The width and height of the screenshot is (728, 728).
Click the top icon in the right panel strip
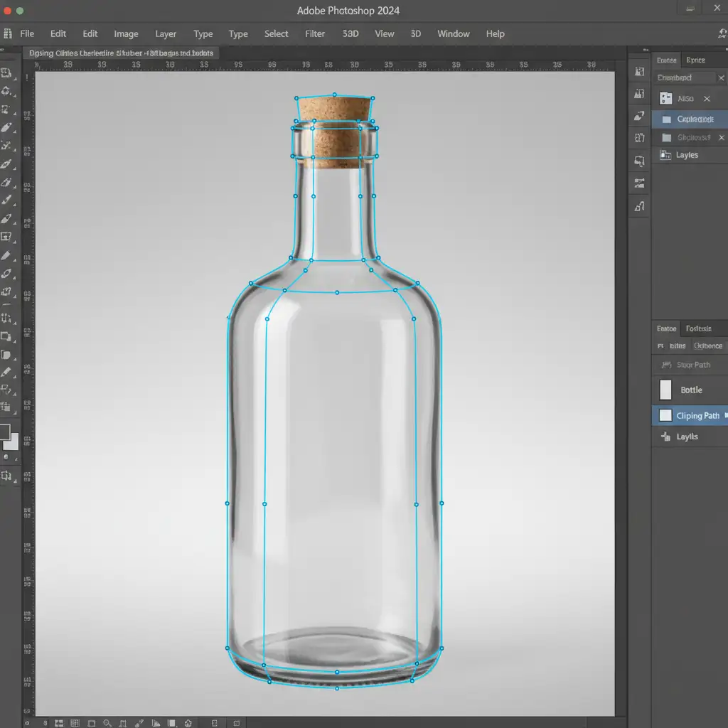639,73
